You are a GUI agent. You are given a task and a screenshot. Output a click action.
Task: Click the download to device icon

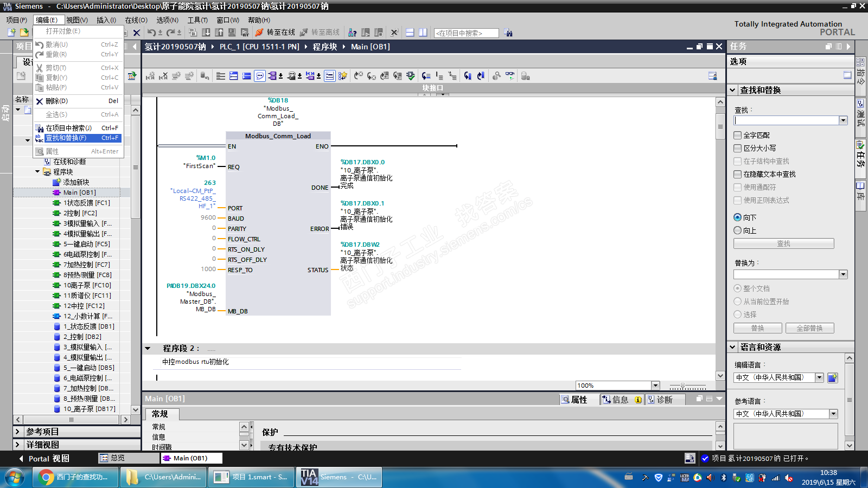click(206, 33)
